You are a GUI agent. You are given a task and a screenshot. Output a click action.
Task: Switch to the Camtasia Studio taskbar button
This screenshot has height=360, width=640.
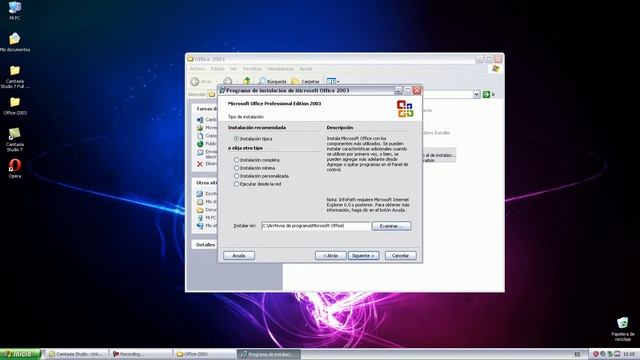click(78, 354)
